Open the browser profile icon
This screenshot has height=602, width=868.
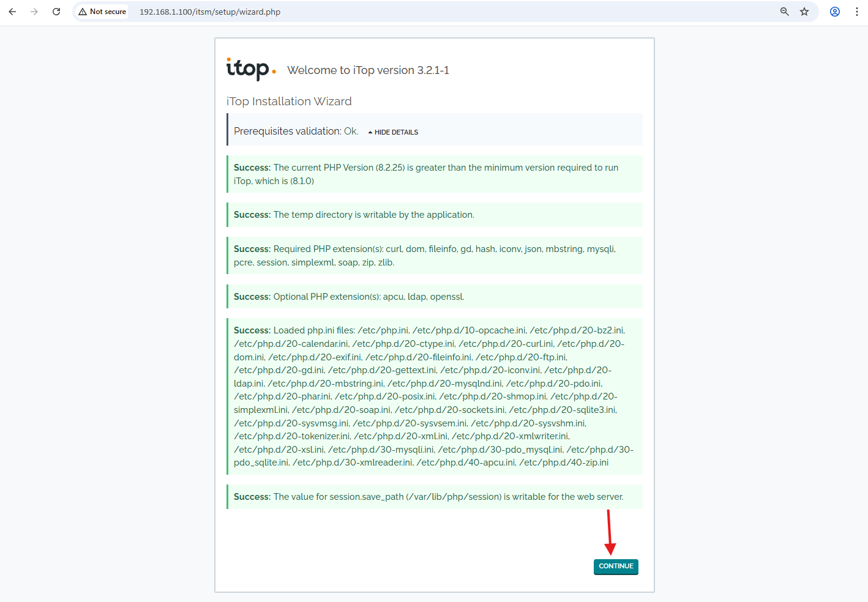point(835,12)
